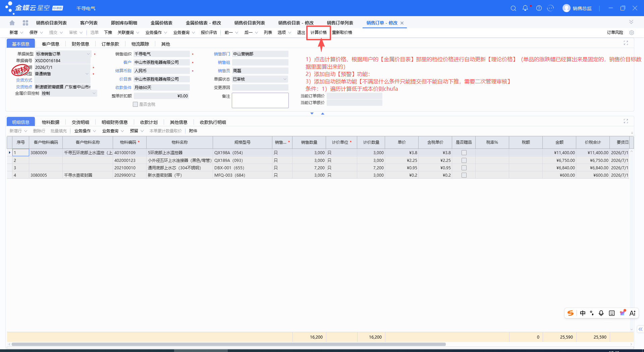Expand the right side panel arrow

(x=640, y=329)
